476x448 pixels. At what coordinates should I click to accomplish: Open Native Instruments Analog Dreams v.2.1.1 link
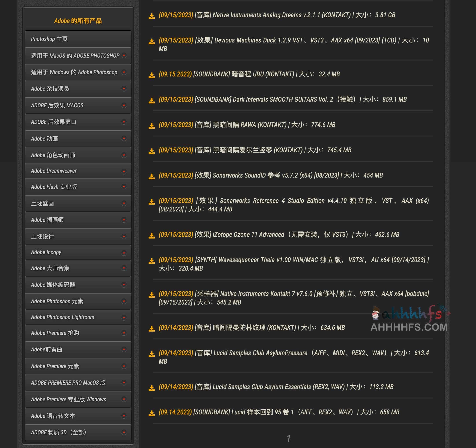point(277,15)
